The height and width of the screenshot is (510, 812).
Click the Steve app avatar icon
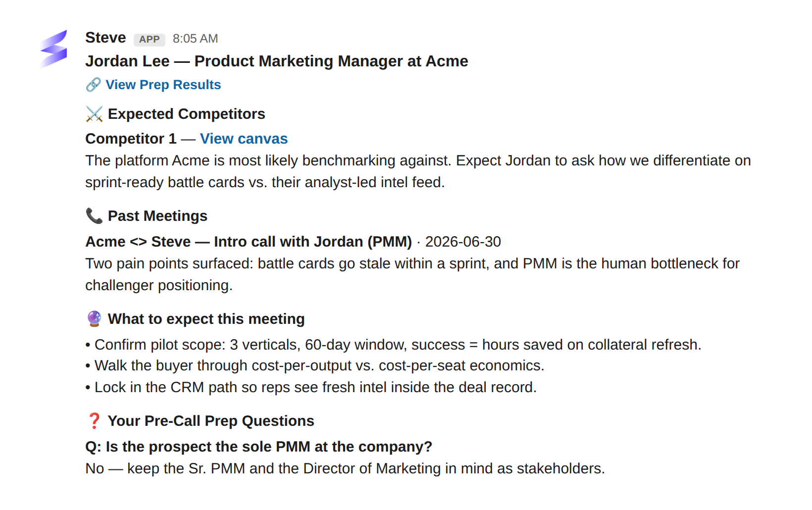click(53, 49)
